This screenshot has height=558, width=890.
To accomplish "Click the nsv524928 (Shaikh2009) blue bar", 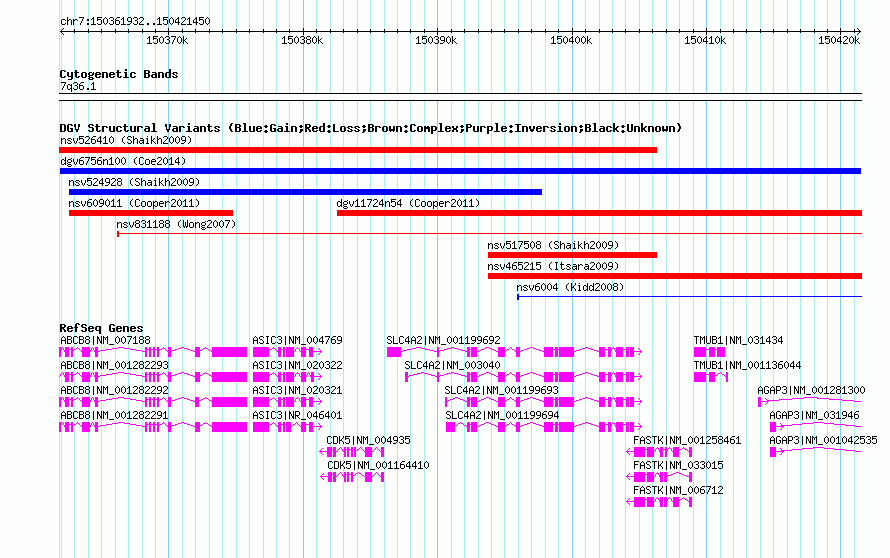I will point(305,192).
